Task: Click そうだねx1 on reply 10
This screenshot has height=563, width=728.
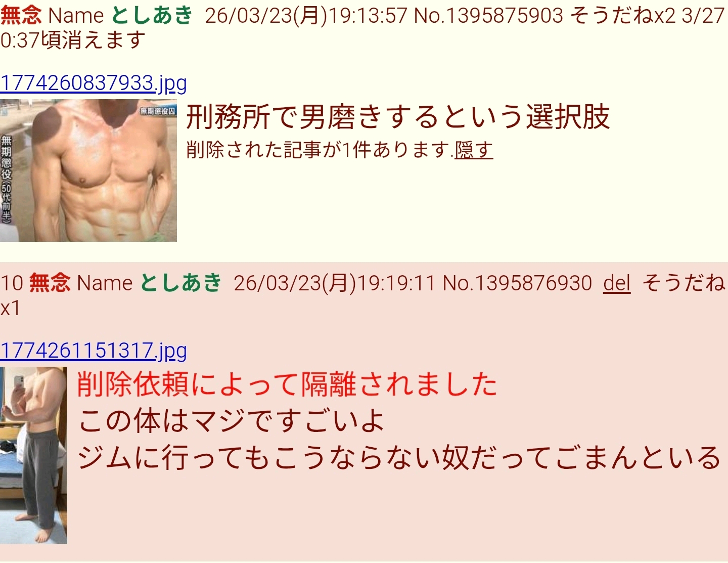Action: [x=684, y=283]
